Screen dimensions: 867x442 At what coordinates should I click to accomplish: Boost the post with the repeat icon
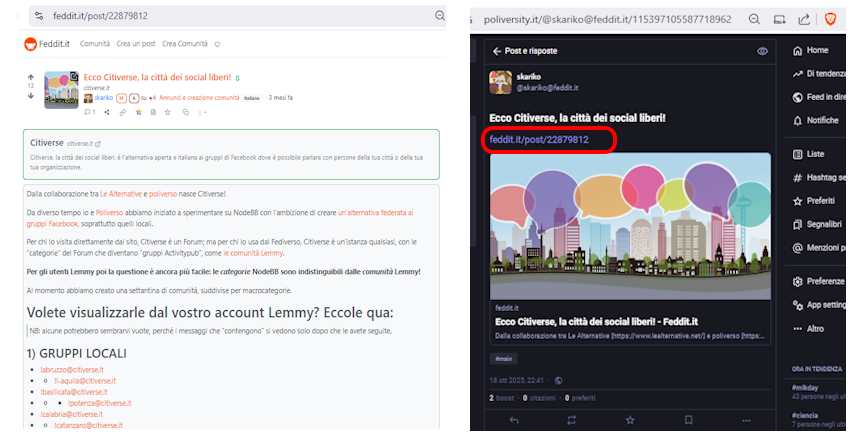click(571, 420)
